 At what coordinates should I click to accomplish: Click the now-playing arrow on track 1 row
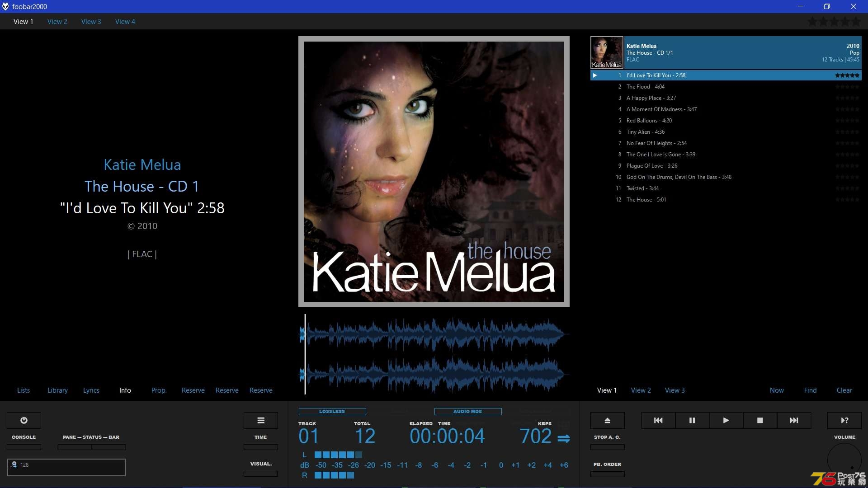coord(595,75)
